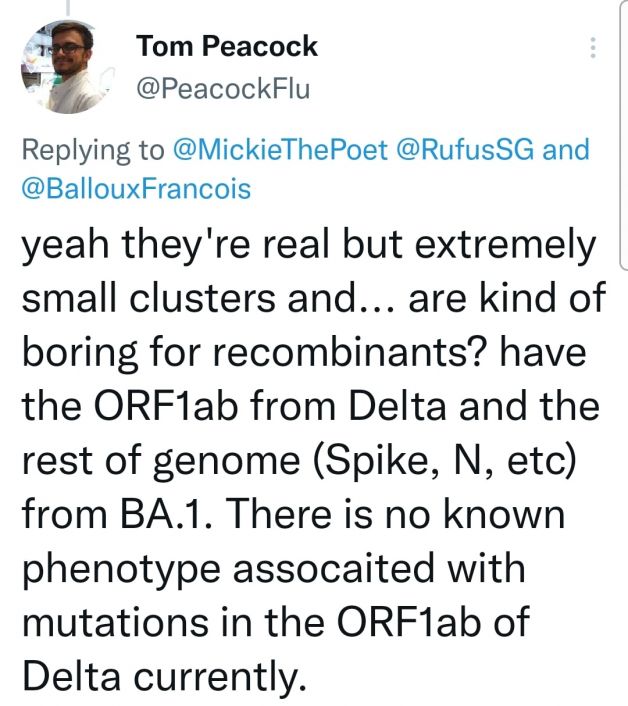Click the blue "and" in the replying-to line
The width and height of the screenshot is (628, 706).
(x=566, y=149)
